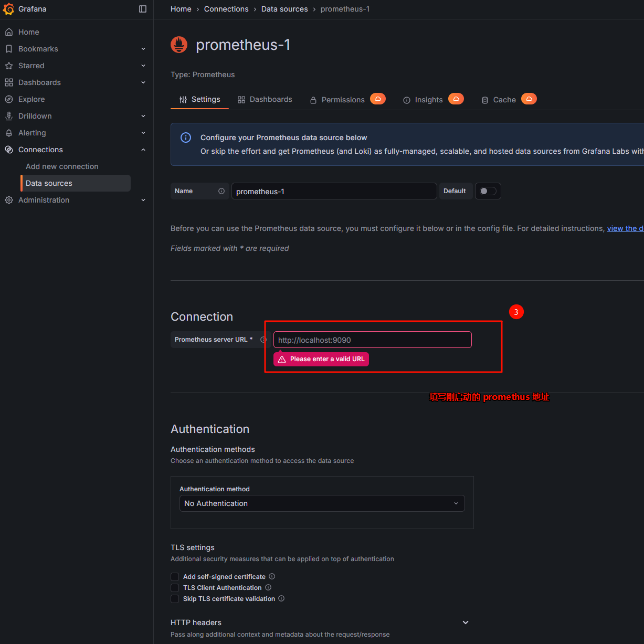
Task: Go to Data sources in breadcrumb
Action: pyautogui.click(x=284, y=9)
